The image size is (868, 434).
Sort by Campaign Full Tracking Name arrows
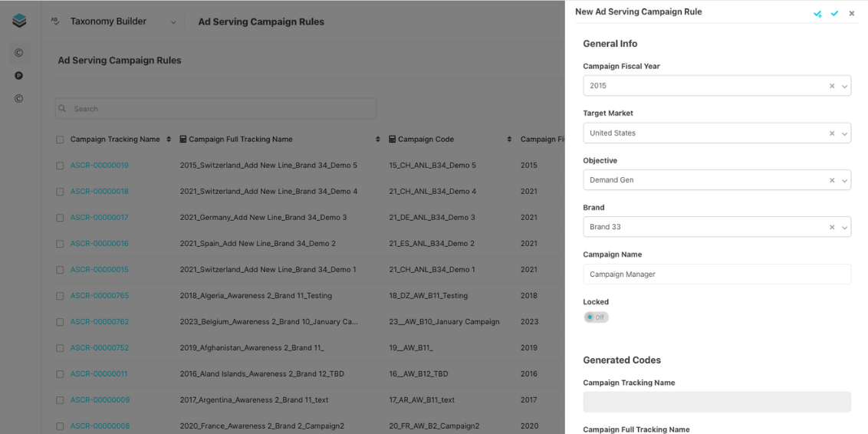pyautogui.click(x=378, y=140)
